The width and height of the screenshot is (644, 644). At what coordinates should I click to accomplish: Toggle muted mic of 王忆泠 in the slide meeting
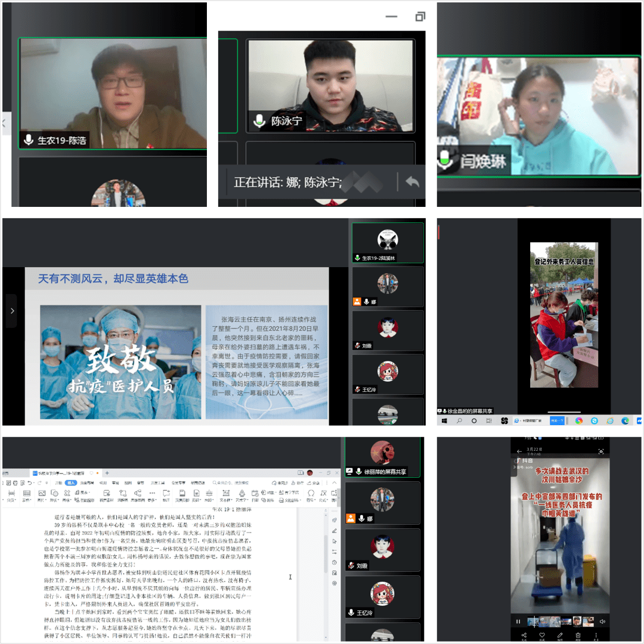coord(357,389)
